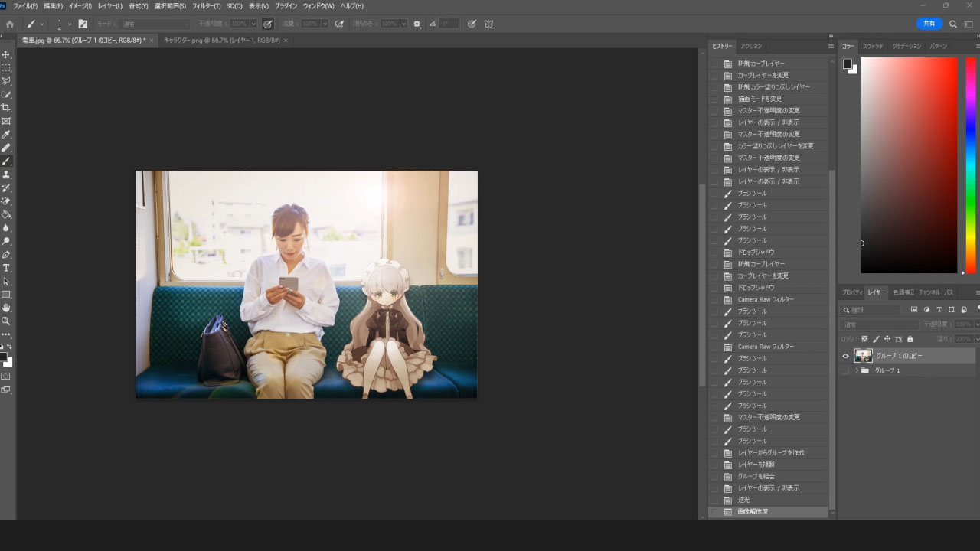980x551 pixels.
Task: Toggle pressure for size icon
Action: [x=472, y=24]
